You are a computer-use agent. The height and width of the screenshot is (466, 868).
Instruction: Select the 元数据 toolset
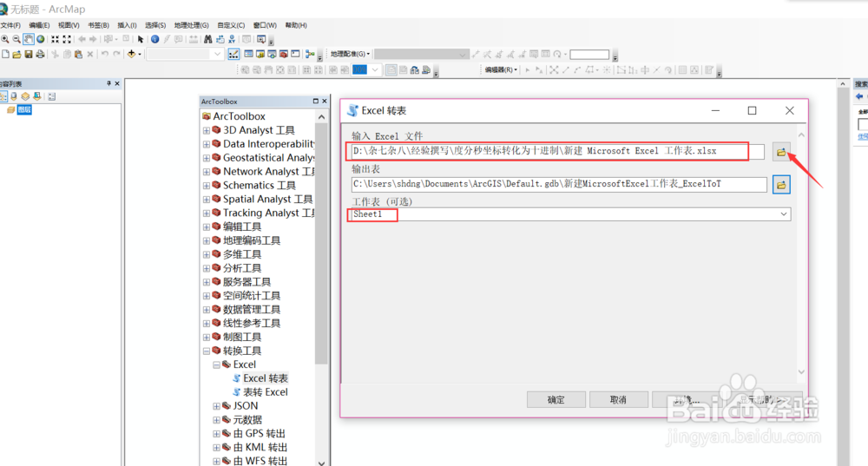(x=247, y=420)
